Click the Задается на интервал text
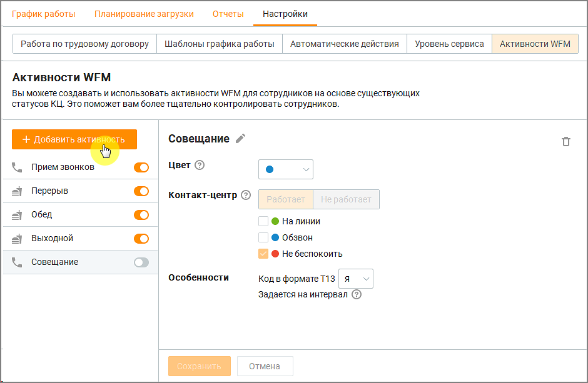The height and width of the screenshot is (383, 588). click(303, 295)
